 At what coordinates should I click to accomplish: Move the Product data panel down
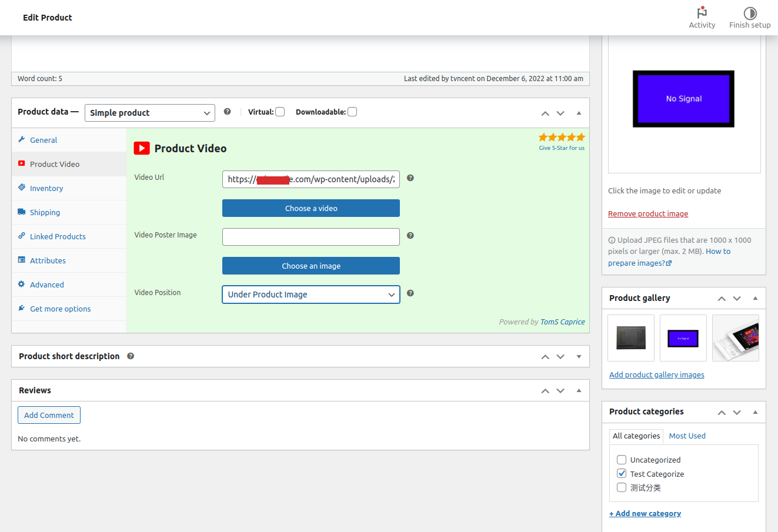click(x=560, y=113)
